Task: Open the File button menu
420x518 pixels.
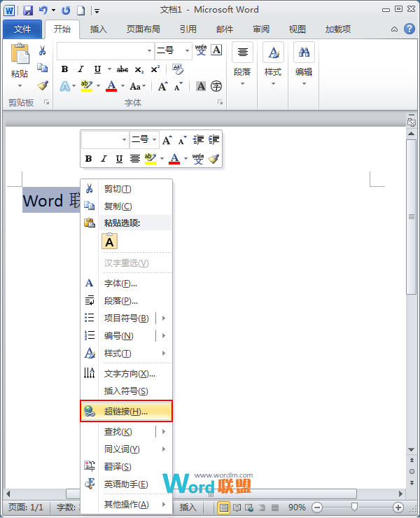Action: 22,29
